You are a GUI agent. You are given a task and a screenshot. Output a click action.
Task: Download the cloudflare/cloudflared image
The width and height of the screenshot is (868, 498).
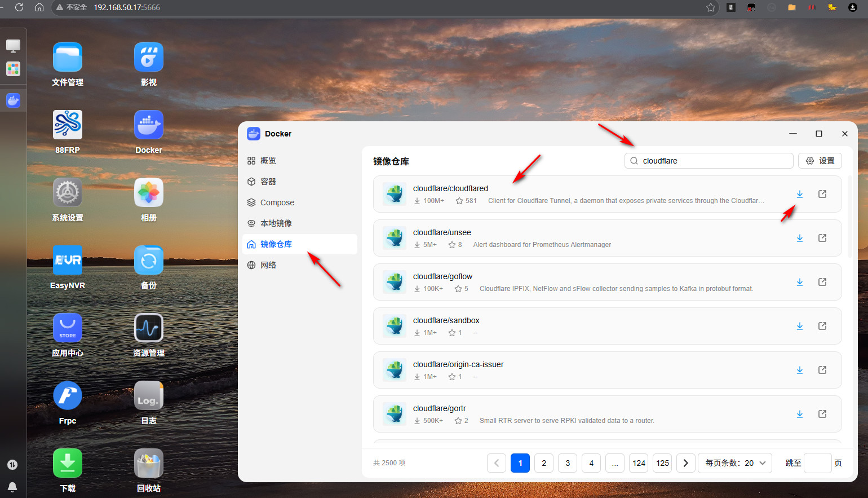coord(800,194)
